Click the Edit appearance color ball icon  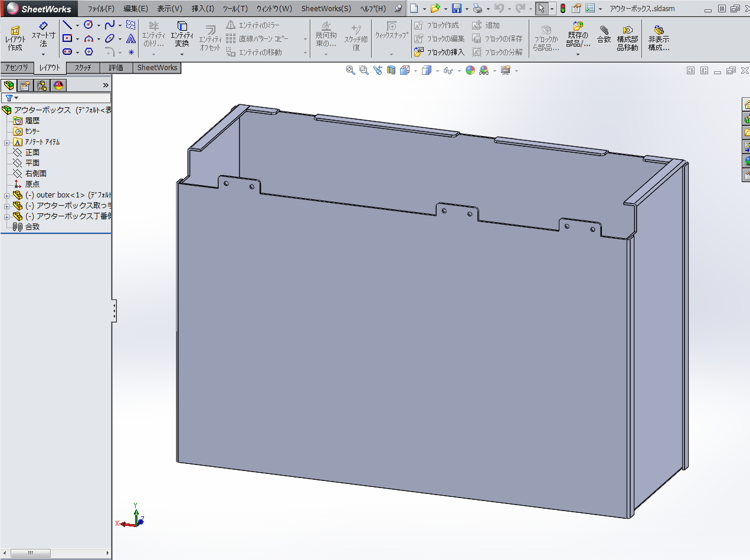click(470, 70)
